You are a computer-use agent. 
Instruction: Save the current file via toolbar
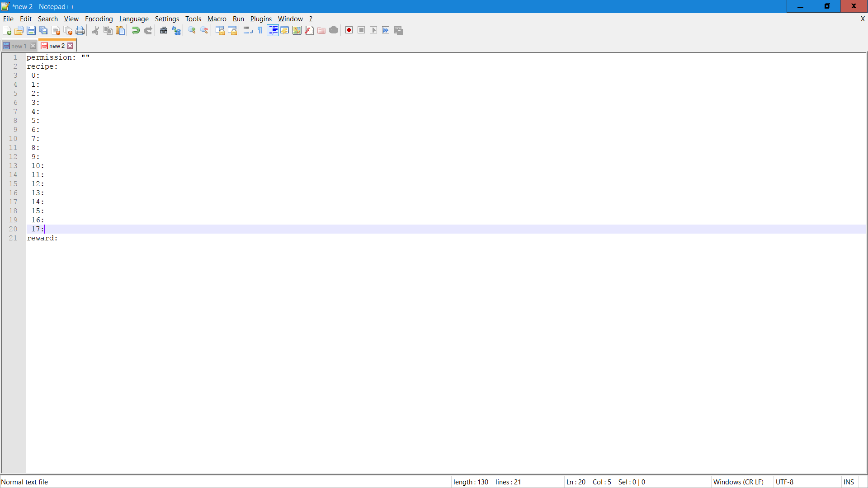click(31, 30)
